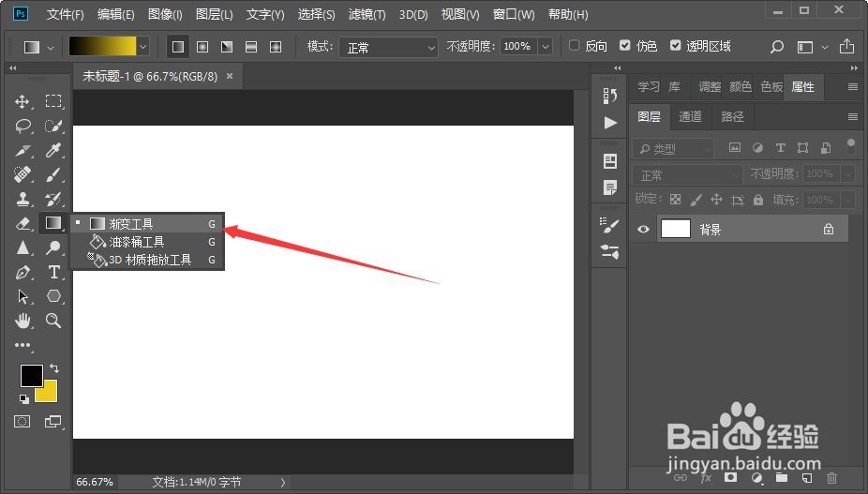Screen dimensions: 868x494
Task: Open the 滤镜(T) menu
Action: [x=367, y=14]
